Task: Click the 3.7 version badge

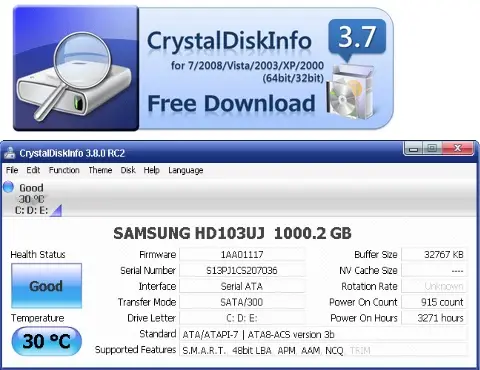Action: [x=357, y=39]
